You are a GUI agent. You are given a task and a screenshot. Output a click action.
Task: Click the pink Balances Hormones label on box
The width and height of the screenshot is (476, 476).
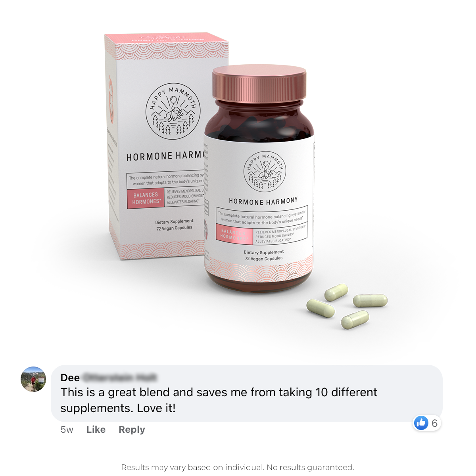click(x=146, y=198)
